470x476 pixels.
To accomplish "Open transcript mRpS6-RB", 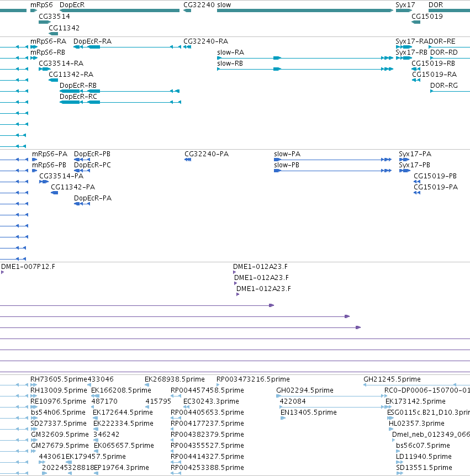I will (x=47, y=52).
